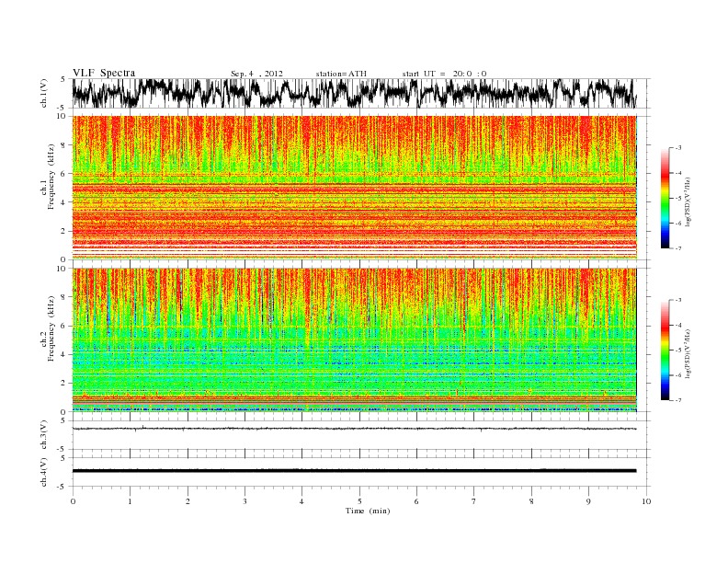
Task: Click the time axis tick label "5"
Action: 359,501
